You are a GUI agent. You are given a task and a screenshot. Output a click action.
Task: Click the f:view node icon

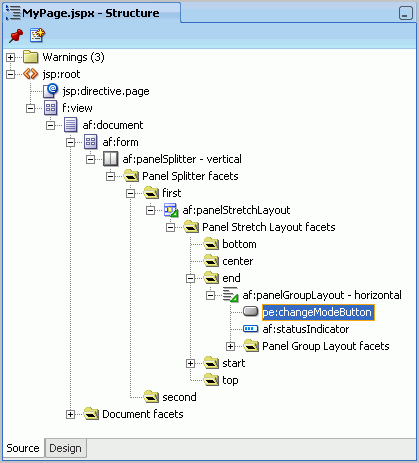click(51, 108)
